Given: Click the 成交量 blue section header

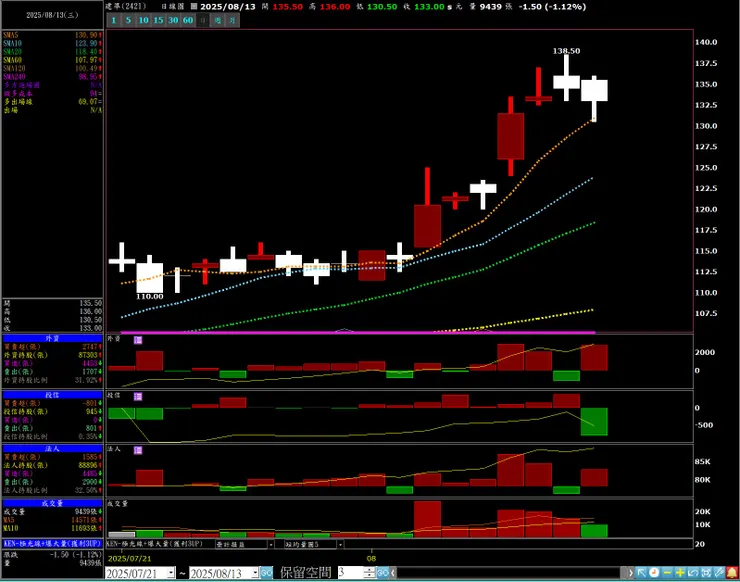Looking at the screenshot, I should point(52,504).
